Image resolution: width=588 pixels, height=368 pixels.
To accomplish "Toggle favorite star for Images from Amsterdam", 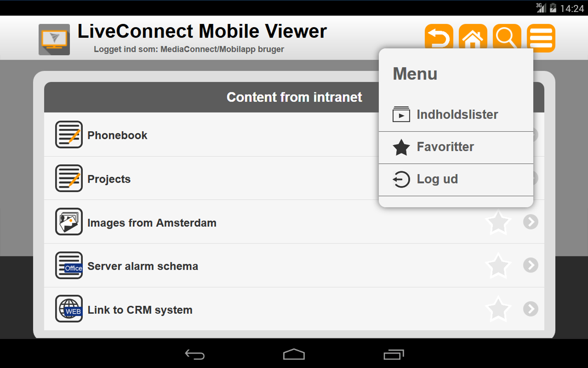I will (x=498, y=223).
